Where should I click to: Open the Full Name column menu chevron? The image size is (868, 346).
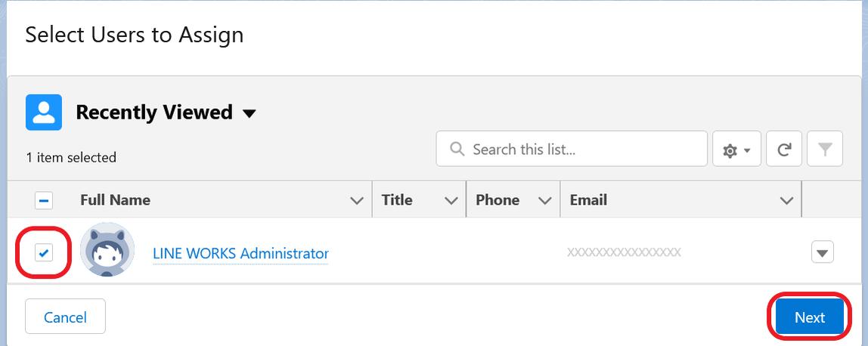click(x=358, y=200)
